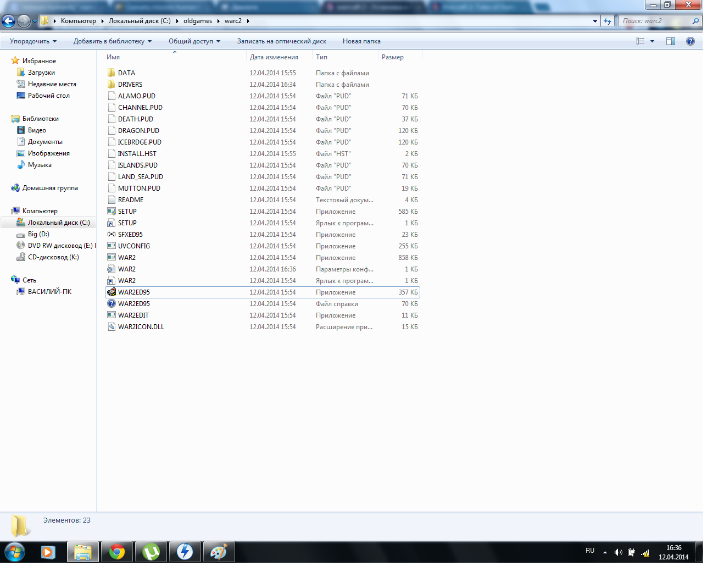Select the WAR2ED95 application icon
The image size is (713, 588).
click(x=112, y=292)
